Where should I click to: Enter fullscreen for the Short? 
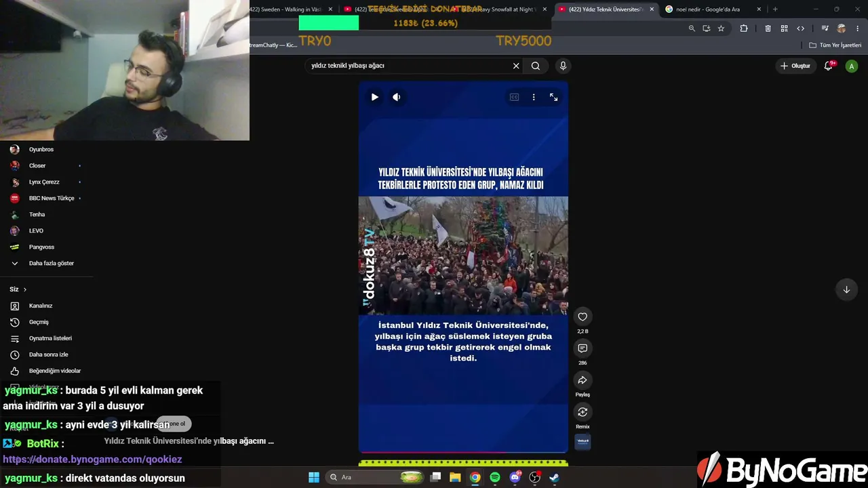tap(553, 97)
